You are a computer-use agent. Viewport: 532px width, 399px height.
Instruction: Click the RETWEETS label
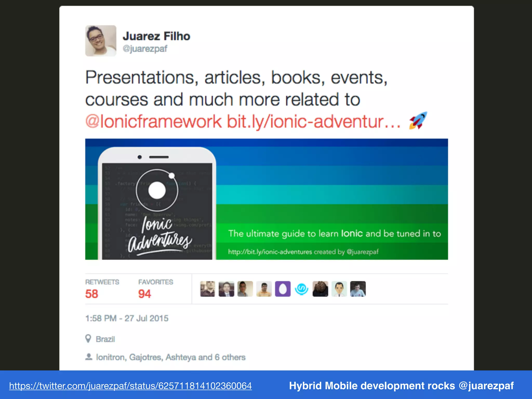pyautogui.click(x=102, y=282)
